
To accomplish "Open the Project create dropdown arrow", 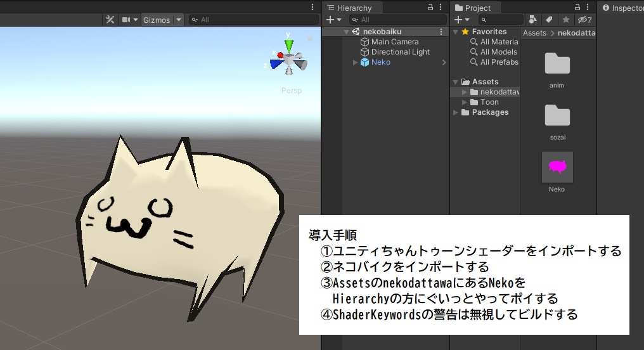I will (467, 20).
